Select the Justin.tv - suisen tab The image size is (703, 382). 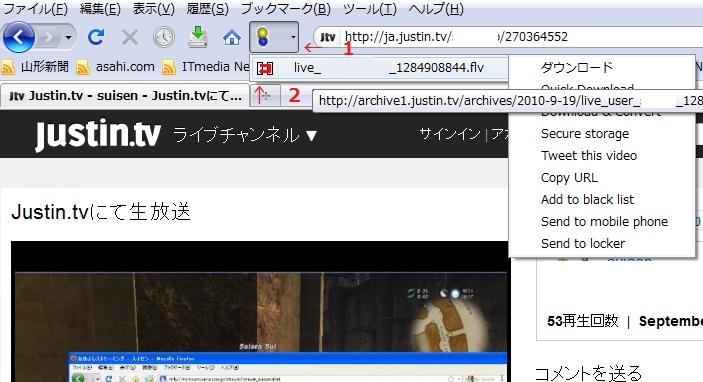[x=125, y=96]
